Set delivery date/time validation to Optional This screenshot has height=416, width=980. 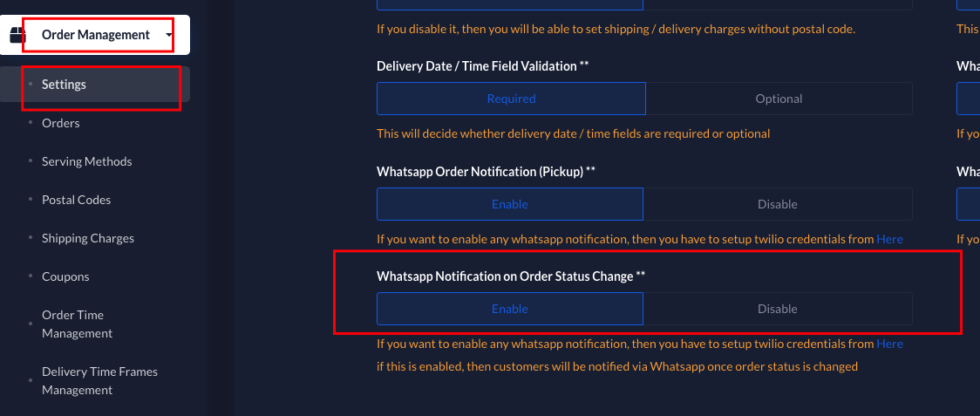tap(779, 99)
